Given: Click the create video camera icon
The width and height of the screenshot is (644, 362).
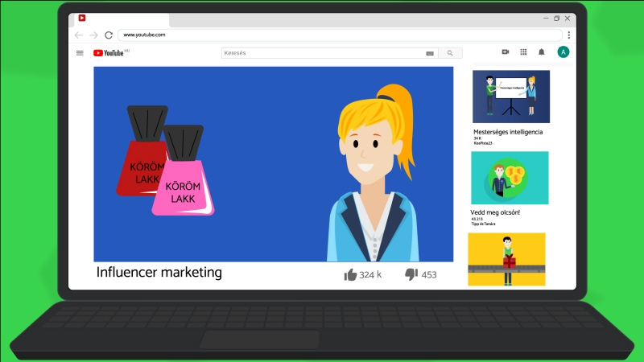Looking at the screenshot, I should tap(506, 52).
